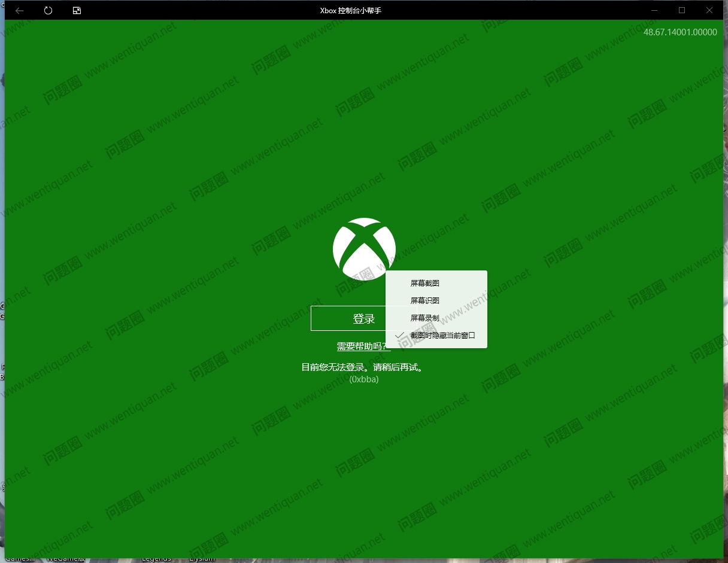Open the 需要帮助吗? help link
728x563 pixels.
click(359, 346)
